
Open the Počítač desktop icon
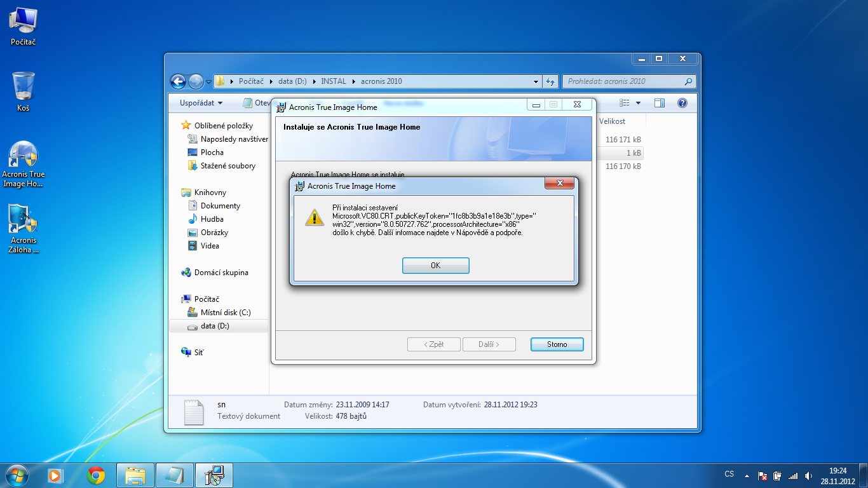[x=24, y=26]
